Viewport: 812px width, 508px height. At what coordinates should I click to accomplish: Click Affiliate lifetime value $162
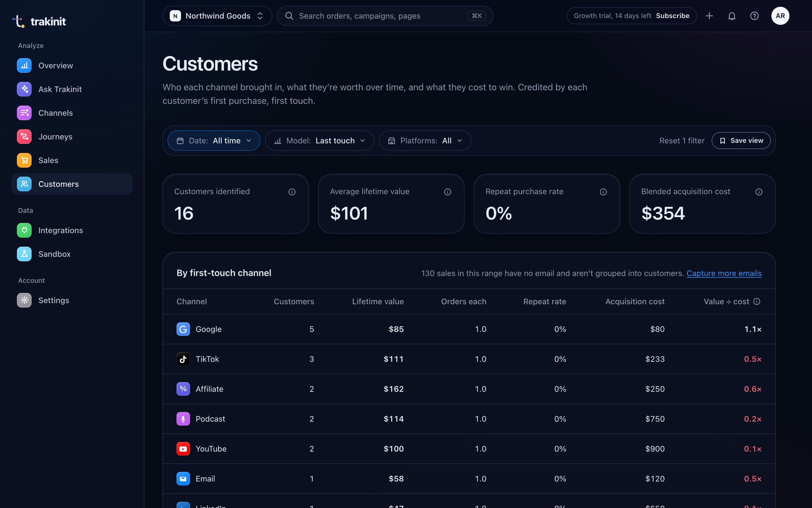394,389
